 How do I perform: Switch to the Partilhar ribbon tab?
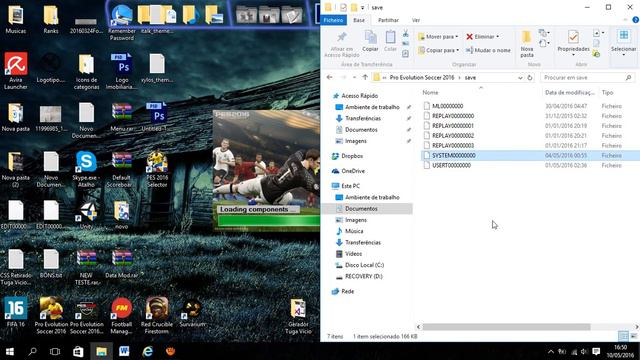[388, 20]
